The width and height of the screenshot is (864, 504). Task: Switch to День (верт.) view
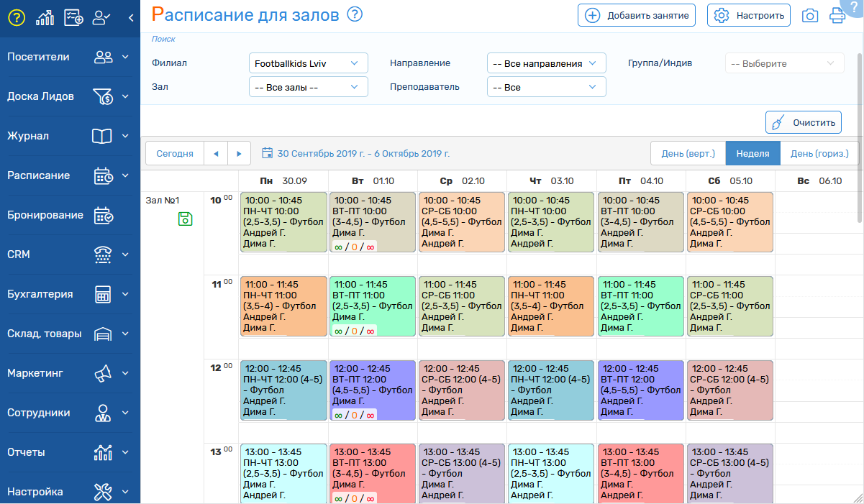[687, 153]
